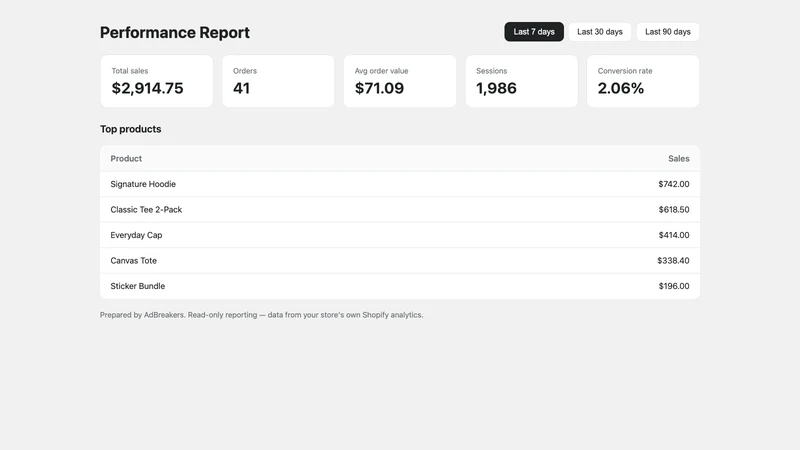Select the Signature Hoodie row name

coord(143,184)
